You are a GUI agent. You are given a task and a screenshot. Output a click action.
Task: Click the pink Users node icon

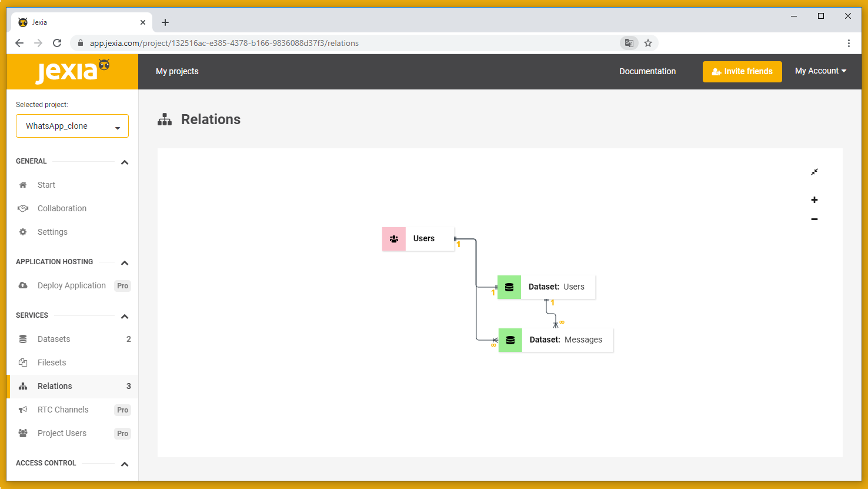[394, 239]
